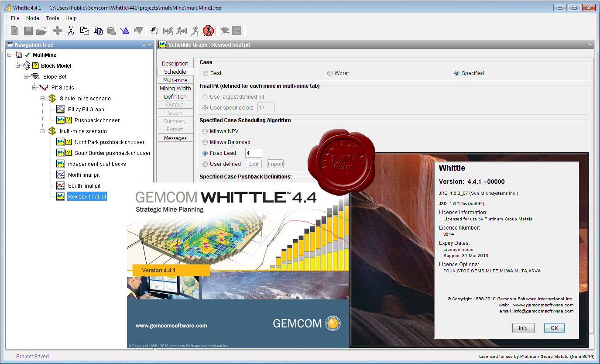Screen dimensions: 600x364
Task: Click dollar icon of Multi-mine scenario
Action: point(52,131)
